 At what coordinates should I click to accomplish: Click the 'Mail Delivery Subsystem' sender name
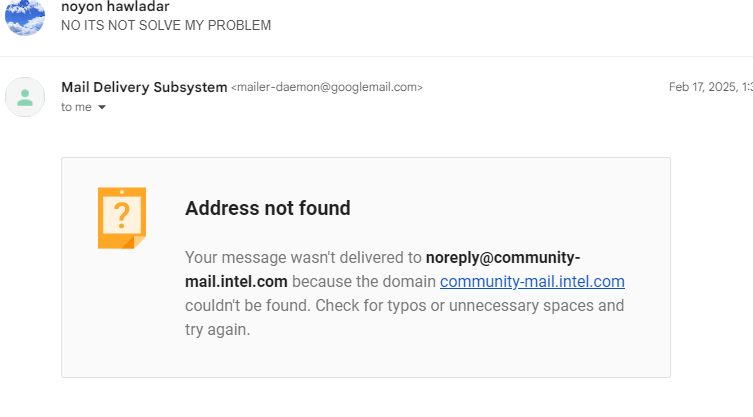144,87
